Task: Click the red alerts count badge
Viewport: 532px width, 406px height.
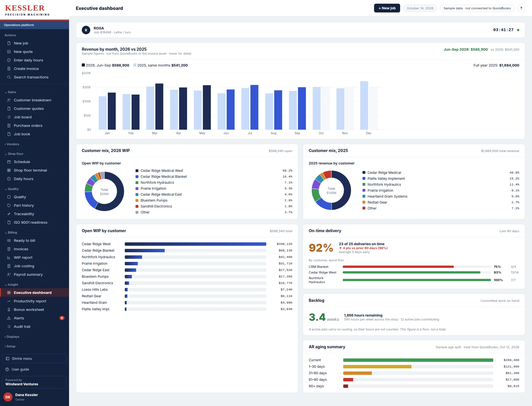Action: coord(62,318)
